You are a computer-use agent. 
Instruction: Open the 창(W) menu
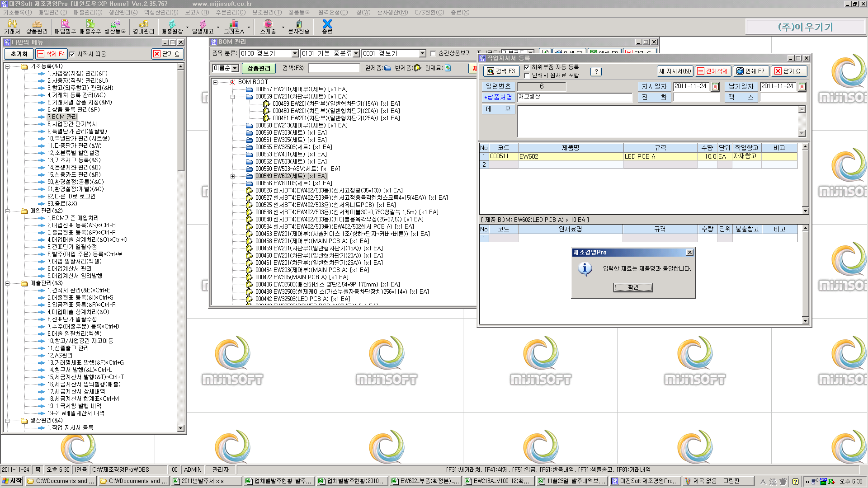(363, 12)
